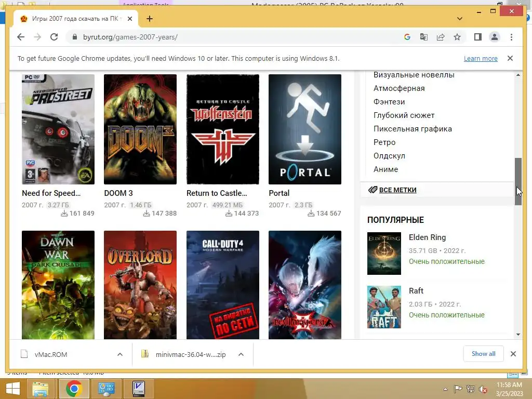Click the page scrollbar thumb
This screenshot has width=532, height=399.
(x=518, y=181)
